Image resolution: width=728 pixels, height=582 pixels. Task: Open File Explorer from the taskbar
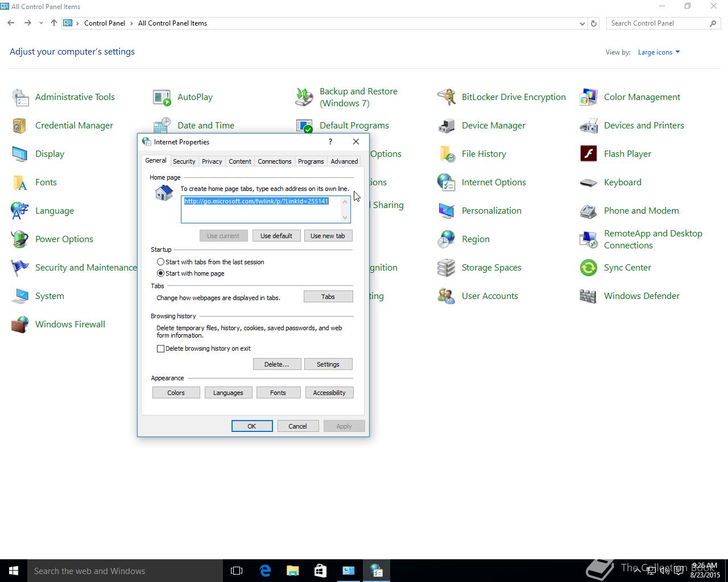[x=292, y=571]
